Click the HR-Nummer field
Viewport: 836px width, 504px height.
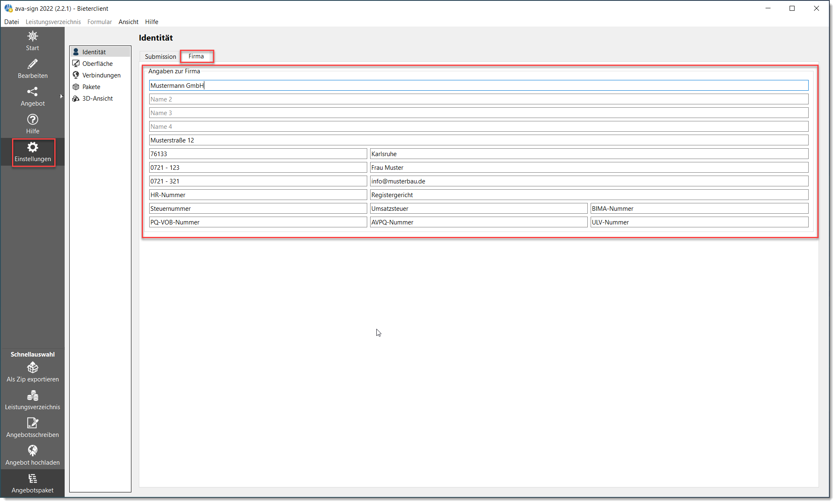(258, 195)
